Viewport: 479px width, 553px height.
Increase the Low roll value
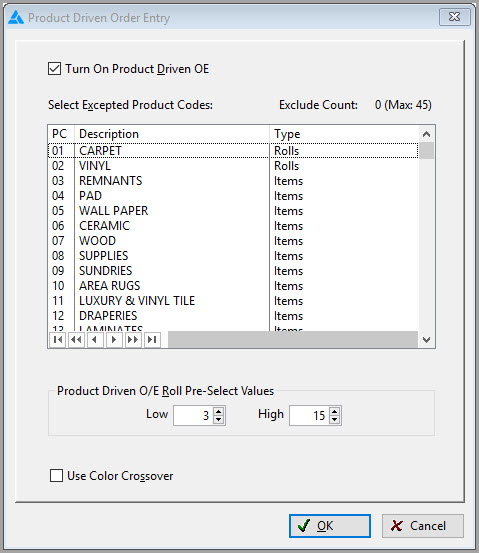click(219, 411)
